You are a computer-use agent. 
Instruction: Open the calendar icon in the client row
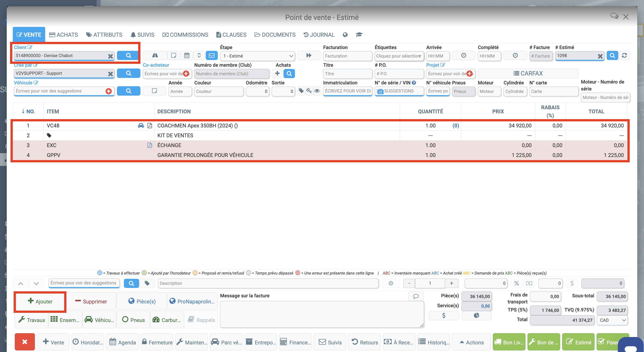click(x=186, y=56)
